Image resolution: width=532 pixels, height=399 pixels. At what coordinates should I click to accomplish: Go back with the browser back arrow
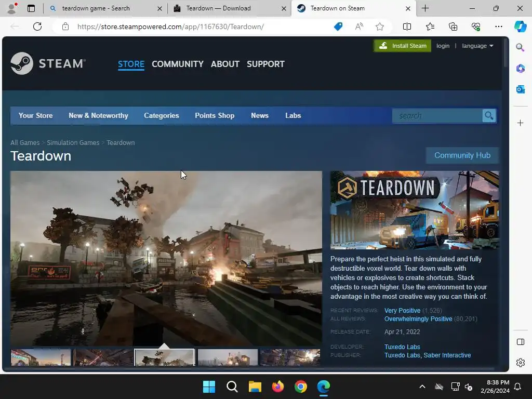coord(14,26)
